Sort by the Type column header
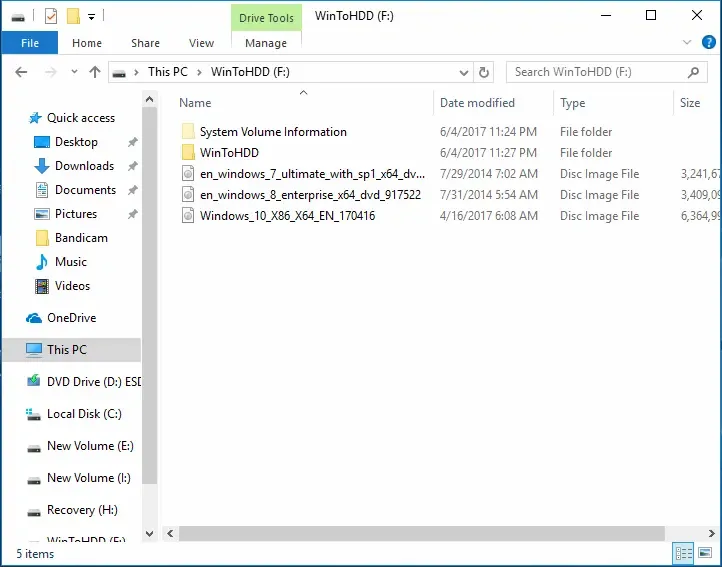This screenshot has height=567, width=722. (x=572, y=103)
